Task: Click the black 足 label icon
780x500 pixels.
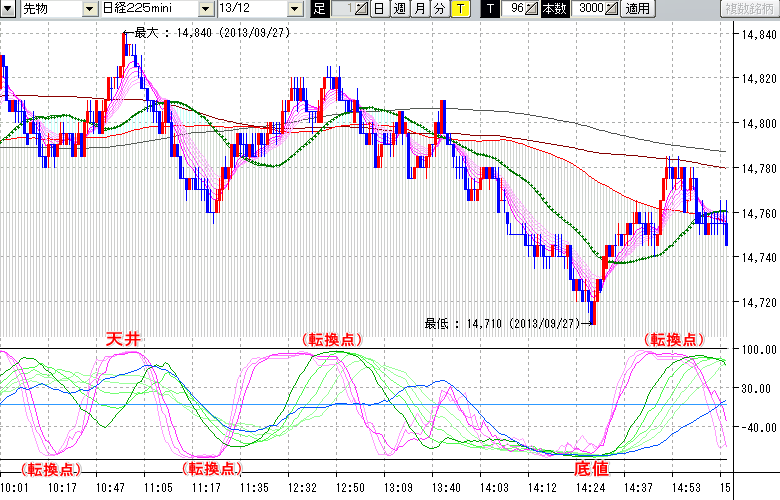Action: (319, 9)
